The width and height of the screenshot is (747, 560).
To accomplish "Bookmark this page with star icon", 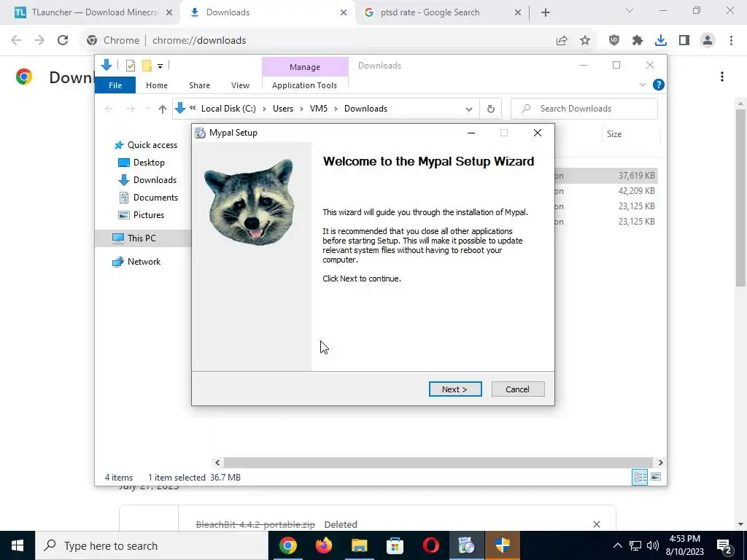I will tap(585, 41).
